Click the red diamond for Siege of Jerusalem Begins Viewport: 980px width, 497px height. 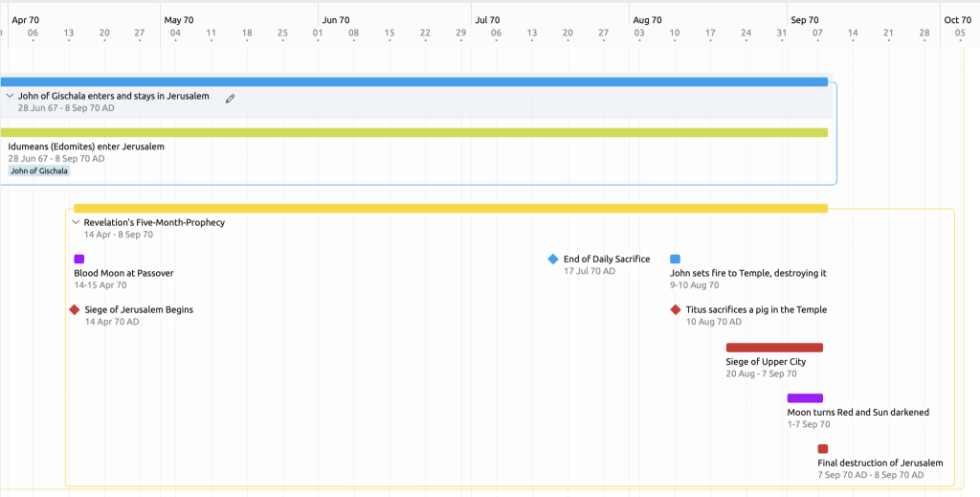click(x=75, y=309)
